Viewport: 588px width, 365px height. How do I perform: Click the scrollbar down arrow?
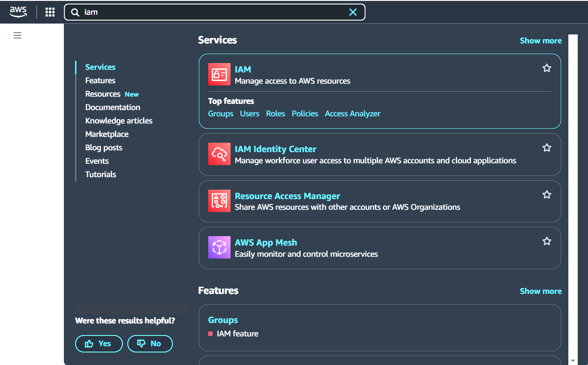click(x=573, y=361)
